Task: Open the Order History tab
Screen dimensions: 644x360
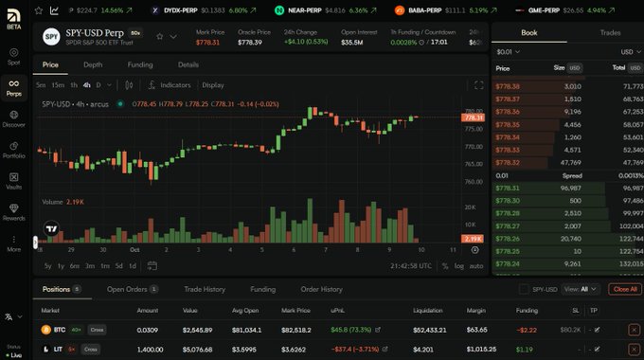Action: (x=322, y=289)
